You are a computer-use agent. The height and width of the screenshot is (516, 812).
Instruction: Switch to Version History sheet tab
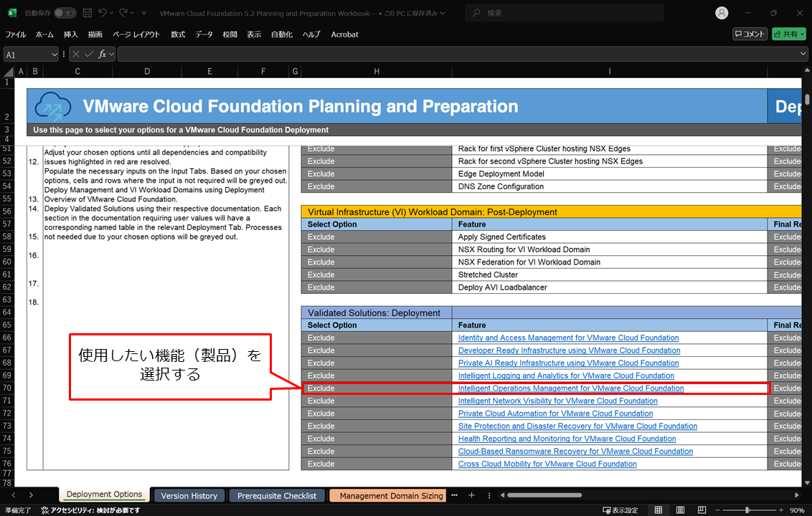click(189, 496)
